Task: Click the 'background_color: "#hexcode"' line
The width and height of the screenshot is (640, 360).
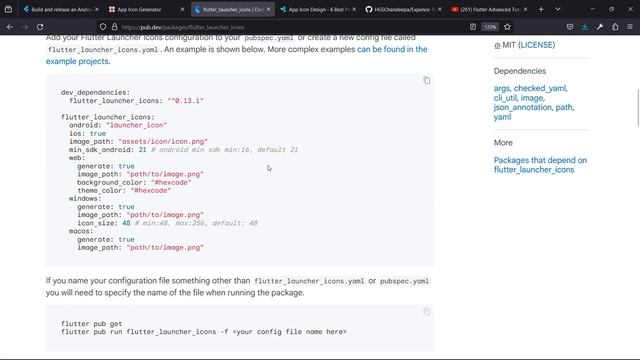Action: point(134,182)
